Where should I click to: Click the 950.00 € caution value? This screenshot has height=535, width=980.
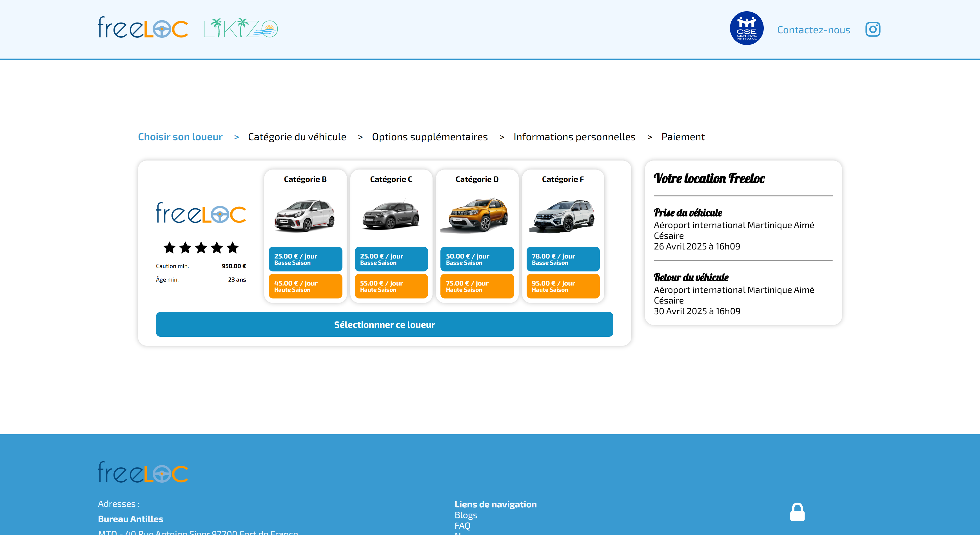pyautogui.click(x=234, y=266)
